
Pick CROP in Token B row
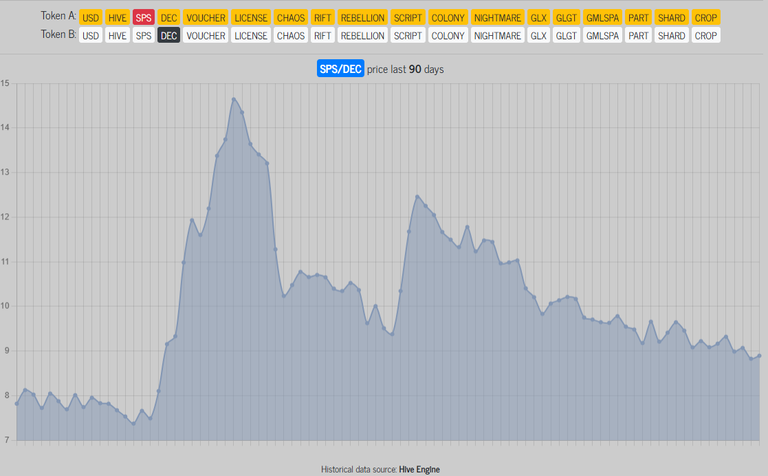tap(706, 35)
